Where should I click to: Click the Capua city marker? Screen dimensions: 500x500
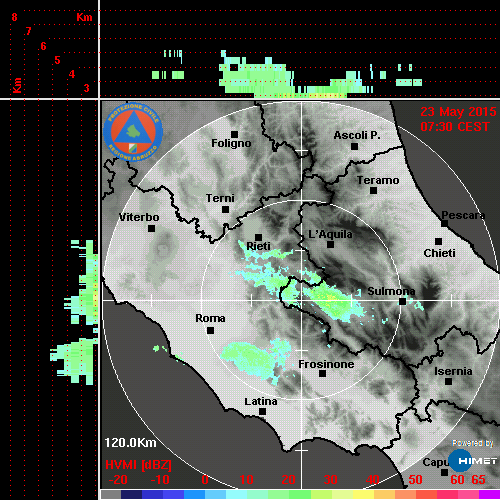[444, 472]
